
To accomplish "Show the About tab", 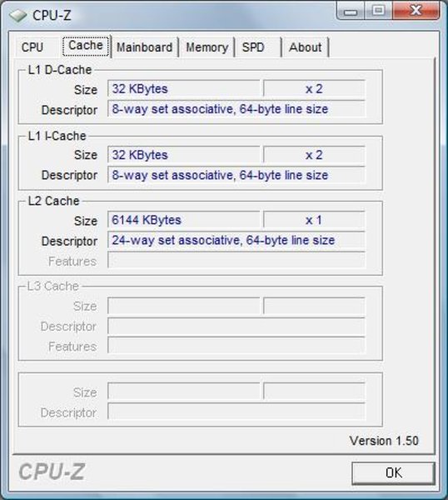I will point(305,47).
